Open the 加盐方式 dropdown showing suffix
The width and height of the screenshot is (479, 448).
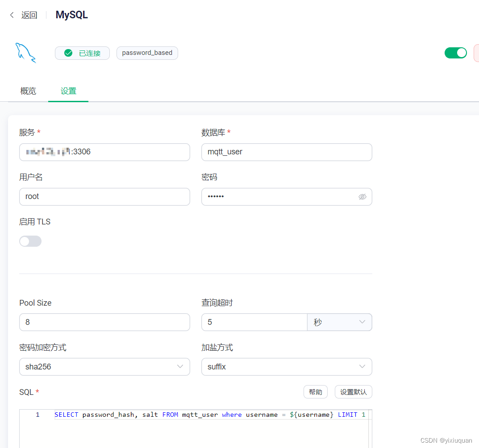pos(287,366)
